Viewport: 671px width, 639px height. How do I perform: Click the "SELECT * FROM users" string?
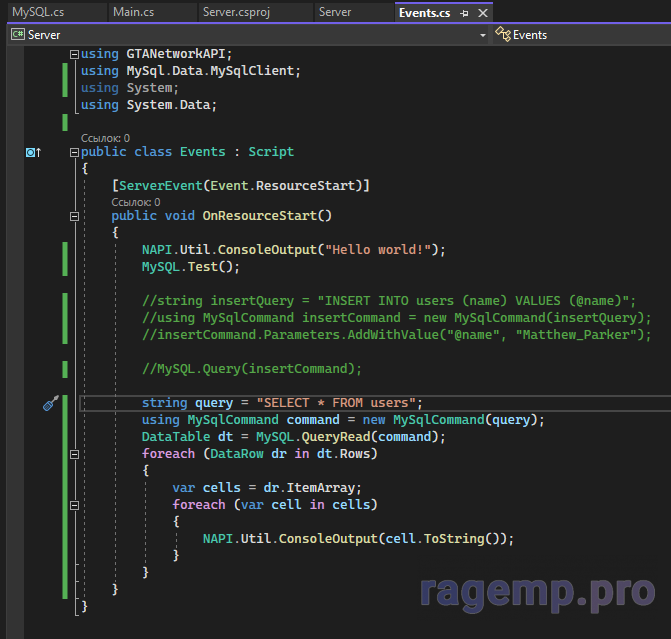pos(336,403)
